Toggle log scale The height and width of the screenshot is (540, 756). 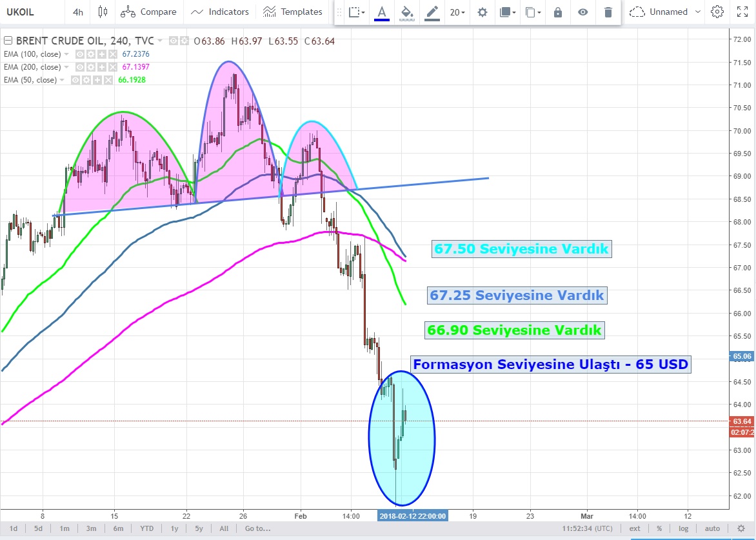coord(684,528)
